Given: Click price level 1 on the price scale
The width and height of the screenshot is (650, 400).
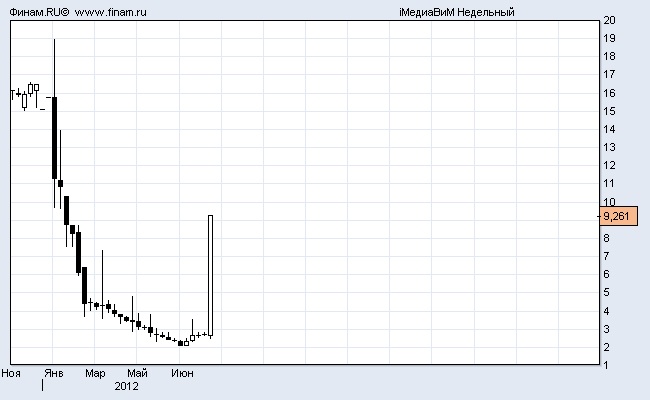Looking at the screenshot, I should coord(606,365).
